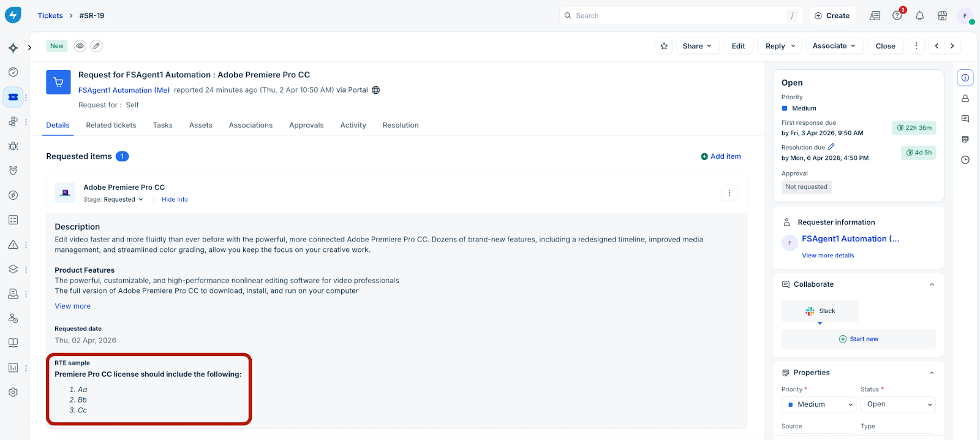Screen dimensions: 980x440
Task: Open the bug icon in the sidebar
Action: 13,146
